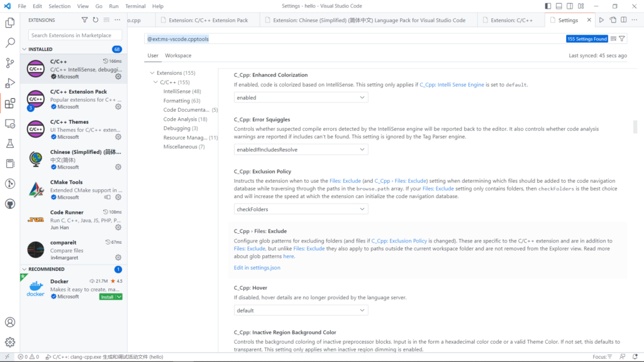Toggle the primary side bar layout button

coord(547,6)
